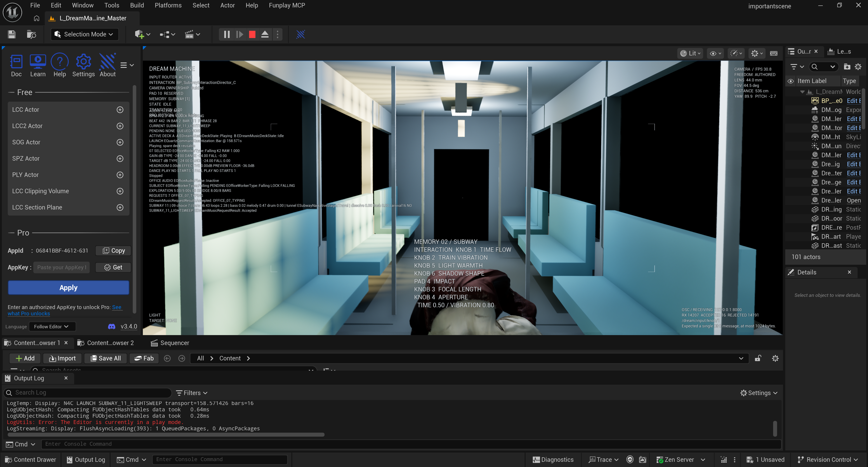Image resolution: width=868 pixels, height=467 pixels.
Task: Switch to Content Browser 2 tab
Action: coord(106,343)
